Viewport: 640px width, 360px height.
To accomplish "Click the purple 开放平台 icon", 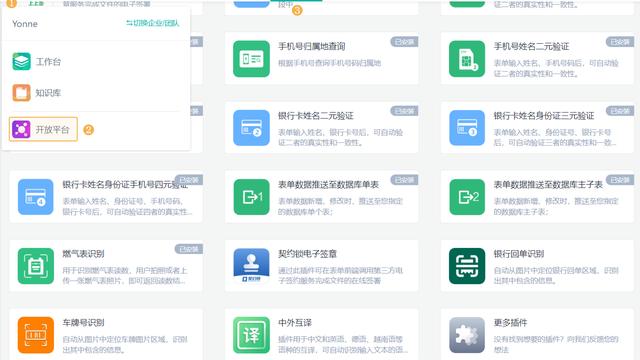I will (x=21, y=129).
